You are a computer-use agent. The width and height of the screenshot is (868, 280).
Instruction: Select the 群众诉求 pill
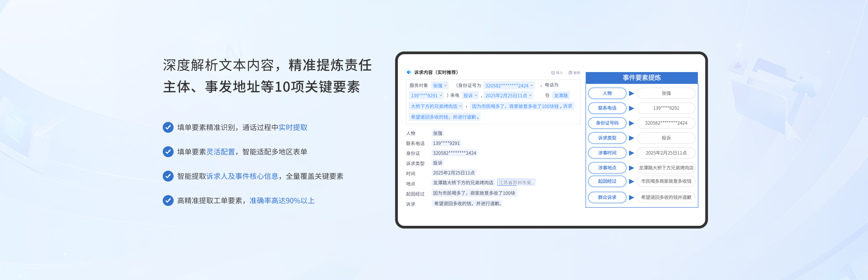[607, 198]
